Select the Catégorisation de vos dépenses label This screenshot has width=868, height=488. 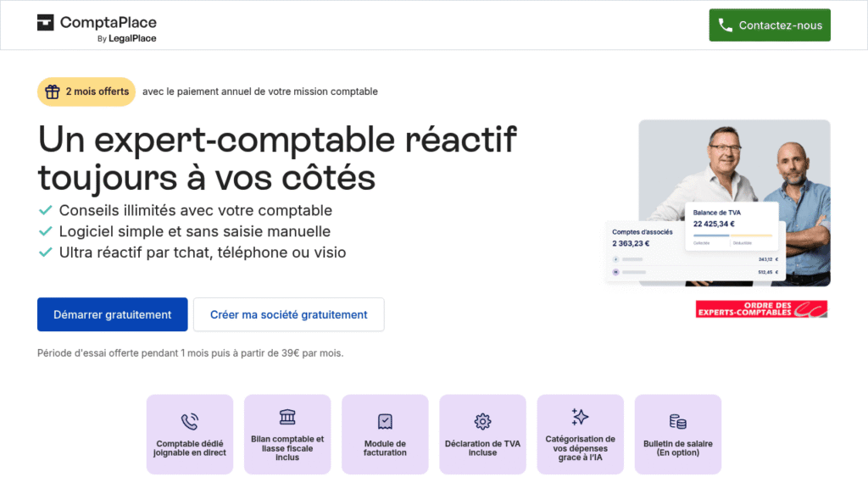(580, 448)
